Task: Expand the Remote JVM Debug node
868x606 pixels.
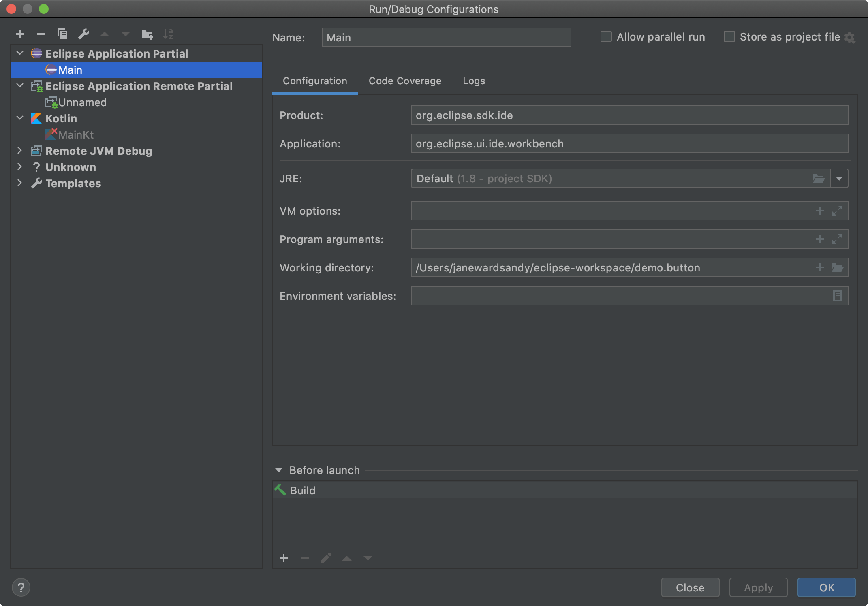Action: 19,151
